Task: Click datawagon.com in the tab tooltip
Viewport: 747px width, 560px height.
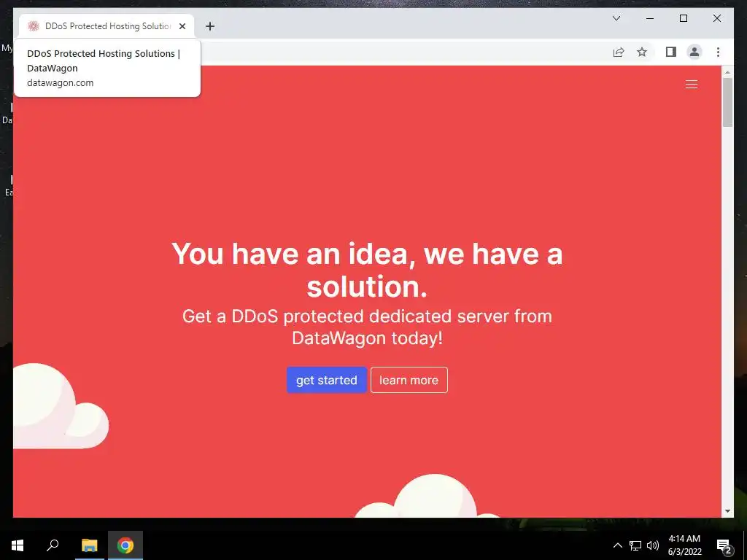Action: (x=60, y=83)
